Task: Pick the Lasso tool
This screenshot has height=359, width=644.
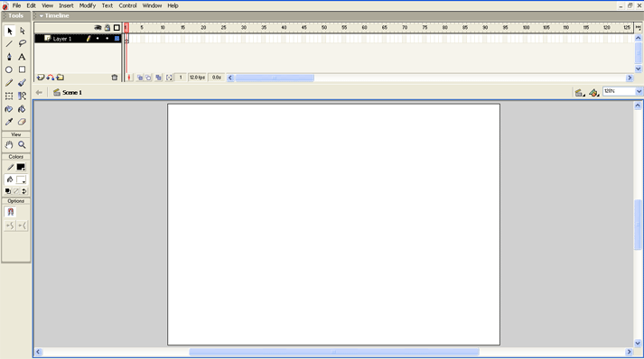Action: tap(22, 43)
